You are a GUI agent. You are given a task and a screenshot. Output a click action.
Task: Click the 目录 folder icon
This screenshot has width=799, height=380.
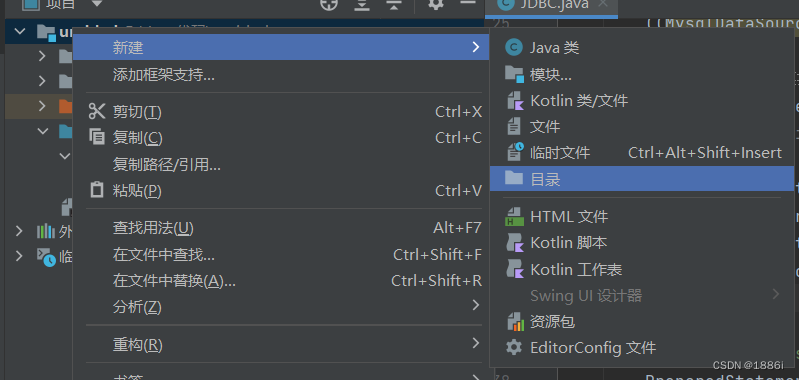[x=514, y=178]
